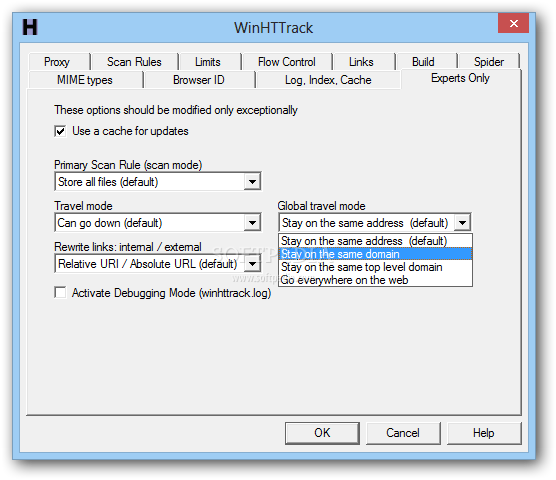Screen dimensions: 556x480
Task: Click the Global travel mode label
Action: click(321, 206)
